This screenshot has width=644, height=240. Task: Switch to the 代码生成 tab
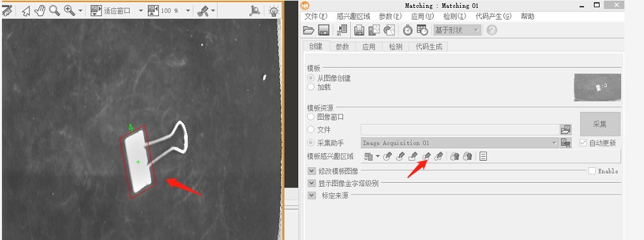pos(428,47)
